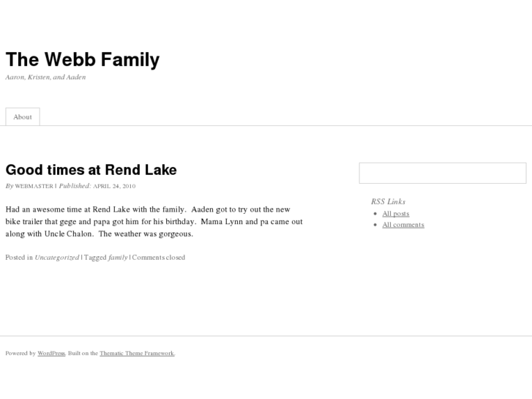Follow the Thematic Theme Framework link
This screenshot has width=532, height=399.
click(137, 354)
